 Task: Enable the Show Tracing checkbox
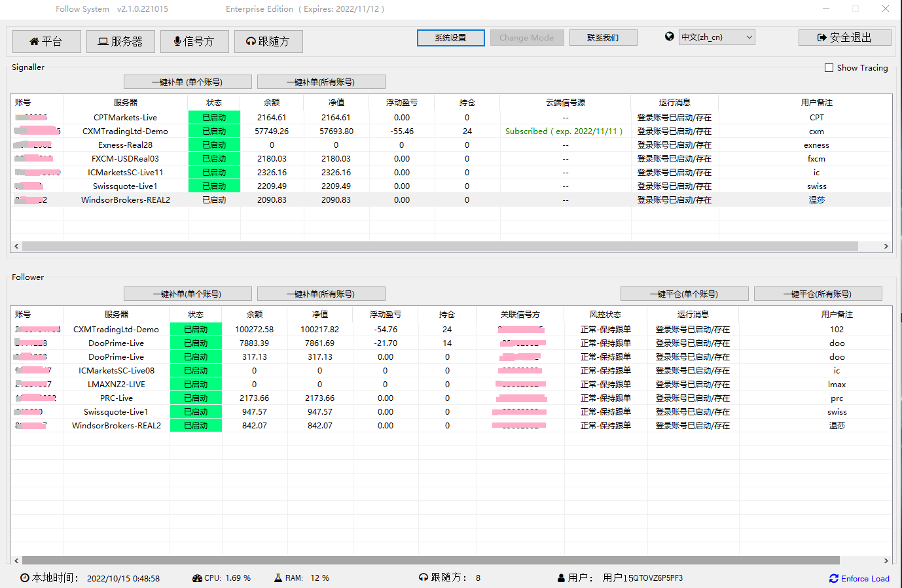click(829, 68)
